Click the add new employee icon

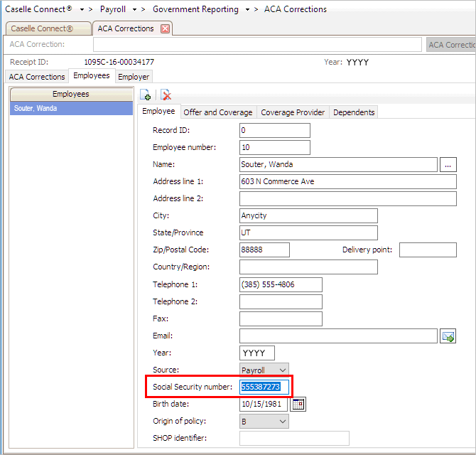point(145,95)
